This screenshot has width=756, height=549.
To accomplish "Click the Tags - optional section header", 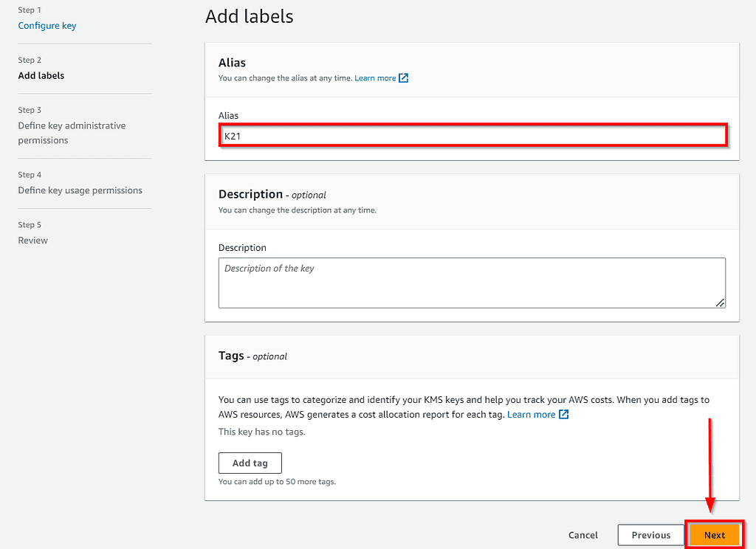I will tap(249, 356).
